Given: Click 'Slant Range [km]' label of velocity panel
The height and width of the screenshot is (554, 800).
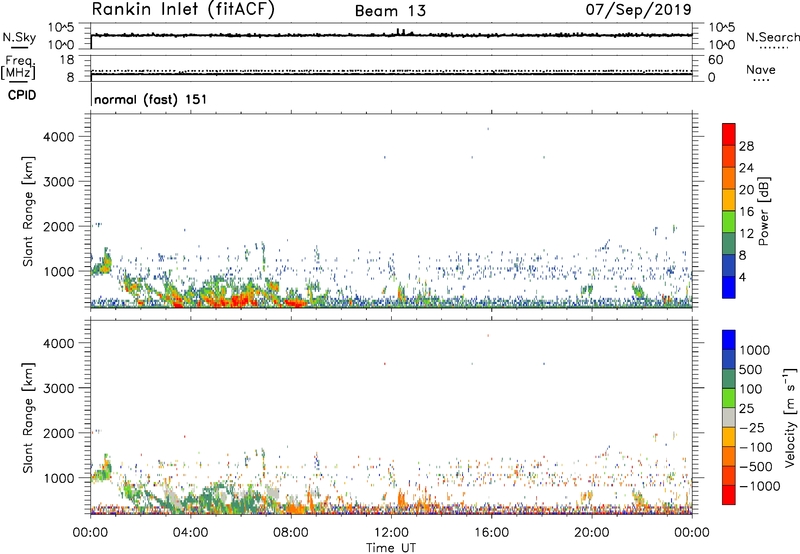Looking at the screenshot, I should coord(28,418).
